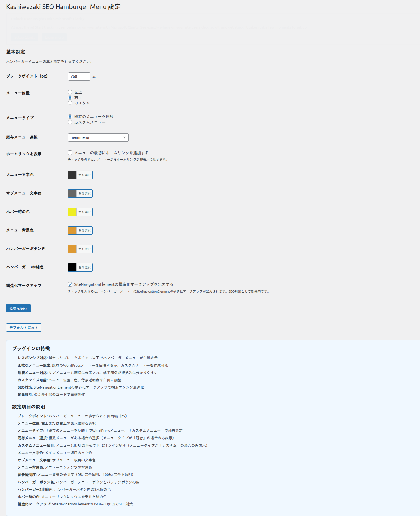Click the 既存メニュー選択 row label

(22, 137)
